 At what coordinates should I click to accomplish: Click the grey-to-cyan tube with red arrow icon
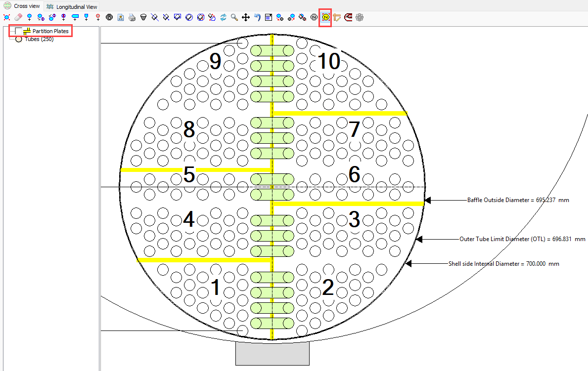click(x=291, y=17)
